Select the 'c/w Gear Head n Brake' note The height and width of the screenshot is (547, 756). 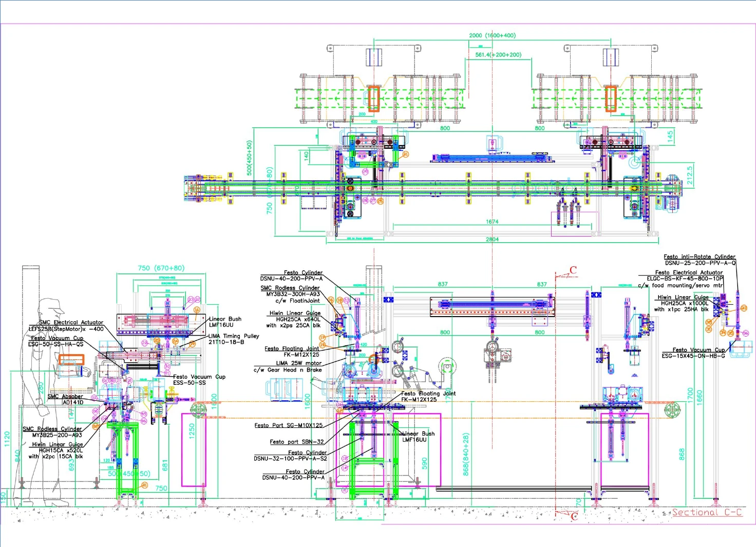click(288, 369)
